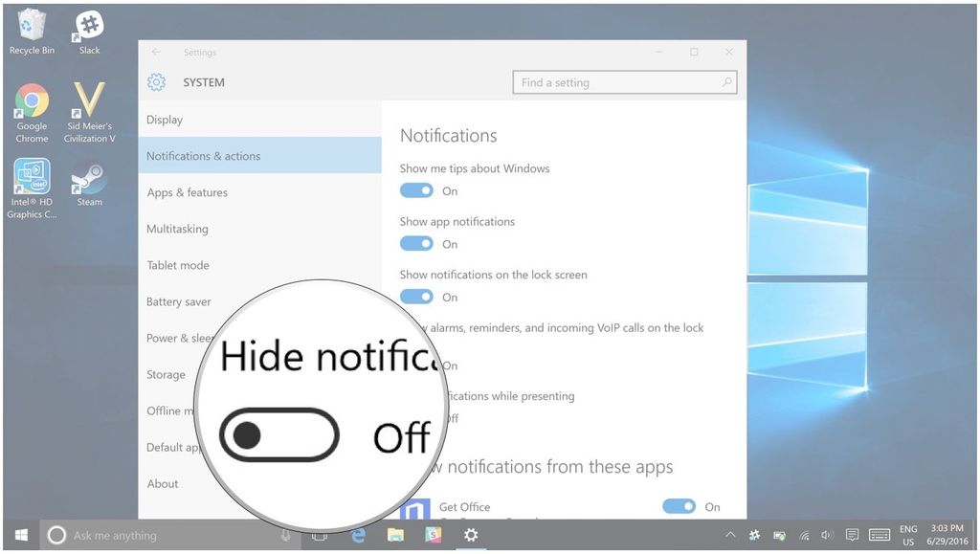Open Task View from the taskbar
The image size is (980, 554).
319,535
